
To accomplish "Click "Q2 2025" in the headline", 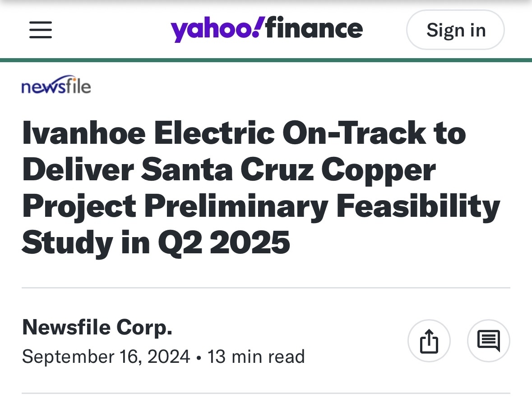I will [224, 242].
